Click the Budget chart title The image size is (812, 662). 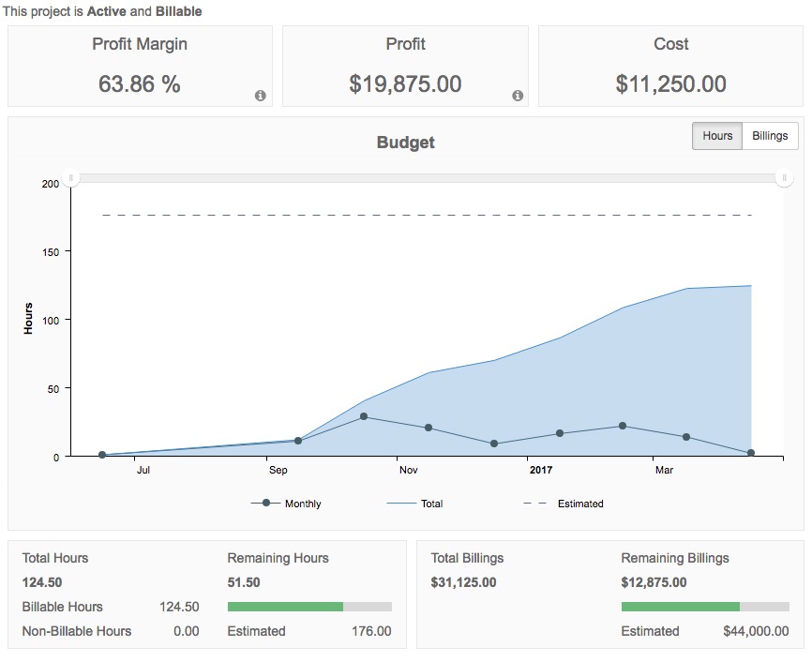[405, 142]
